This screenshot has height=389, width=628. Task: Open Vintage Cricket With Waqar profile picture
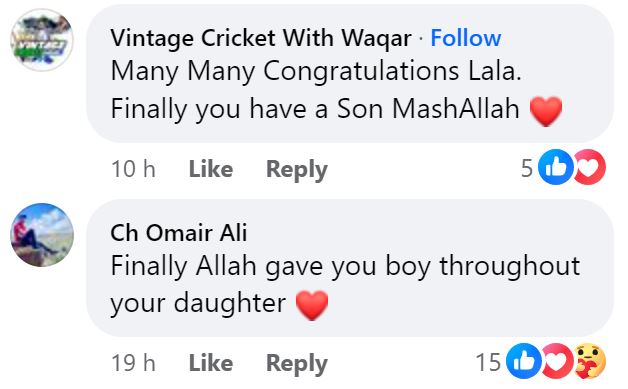click(x=42, y=40)
